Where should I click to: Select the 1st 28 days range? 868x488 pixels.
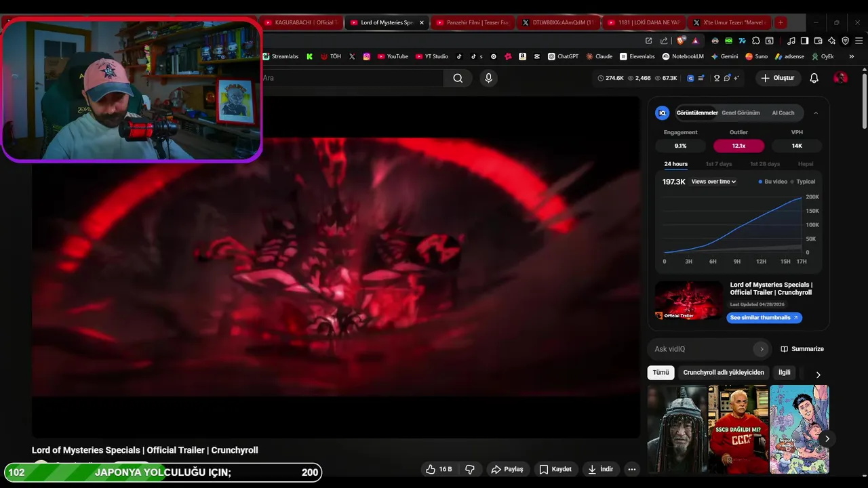point(764,164)
